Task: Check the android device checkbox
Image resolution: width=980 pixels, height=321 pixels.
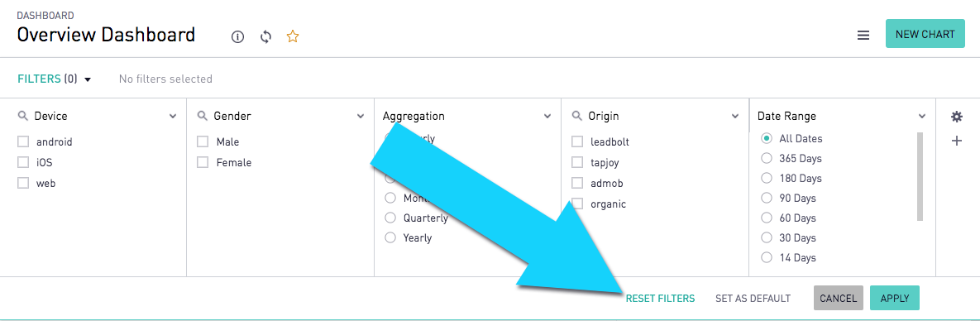Action: tap(23, 141)
